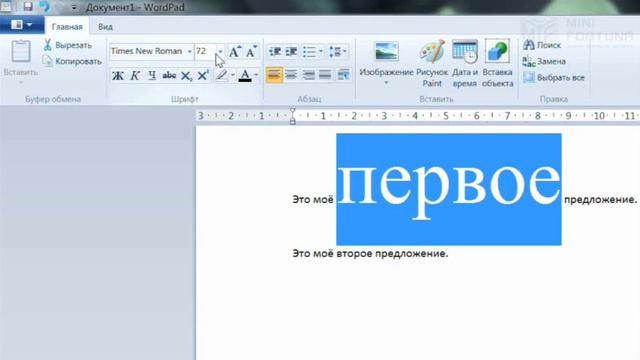Toggle bold (Ж) formatting
640x360 pixels.
coord(118,76)
